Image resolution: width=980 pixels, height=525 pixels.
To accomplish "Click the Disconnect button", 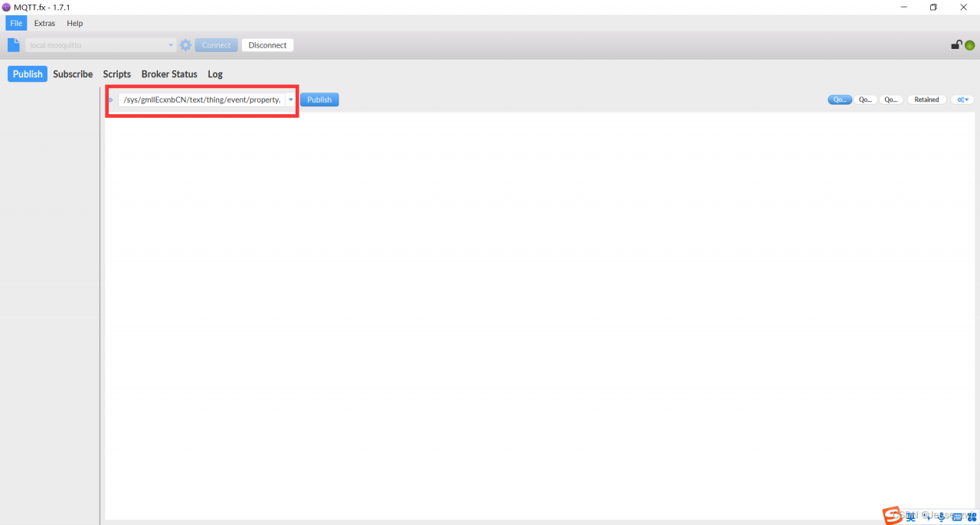I will pos(267,45).
